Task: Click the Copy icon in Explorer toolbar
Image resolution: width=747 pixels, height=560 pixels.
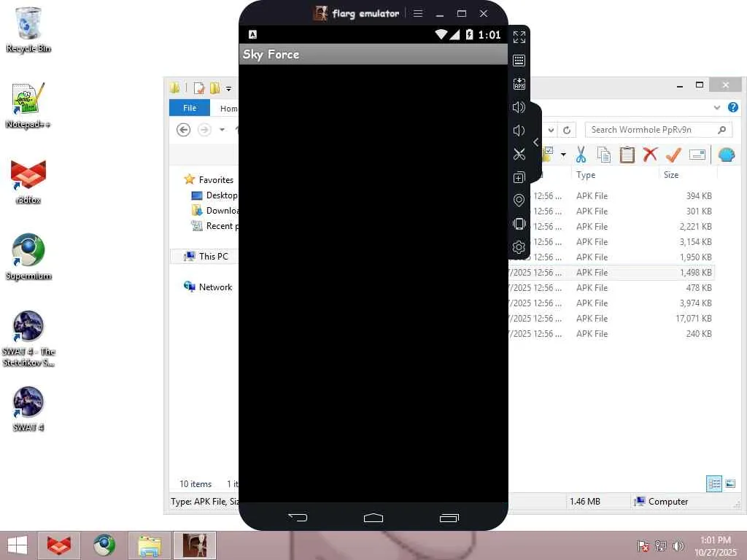Action: 603,155
